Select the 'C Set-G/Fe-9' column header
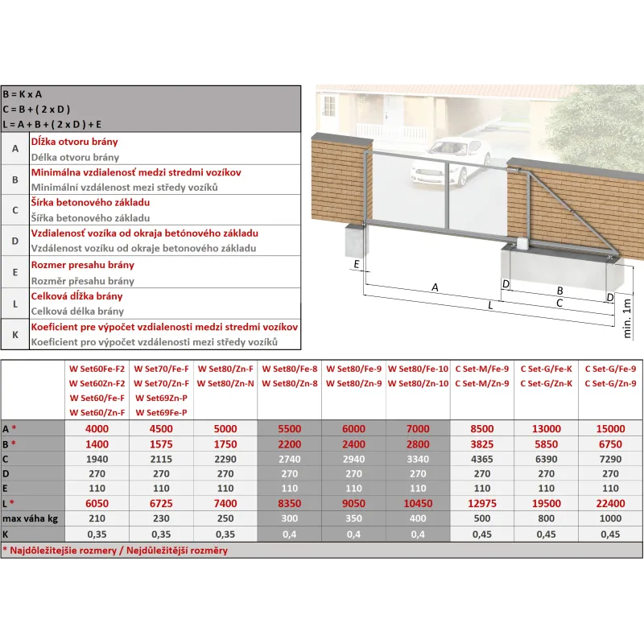The width and height of the screenshot is (644, 644). pyautogui.click(x=611, y=369)
